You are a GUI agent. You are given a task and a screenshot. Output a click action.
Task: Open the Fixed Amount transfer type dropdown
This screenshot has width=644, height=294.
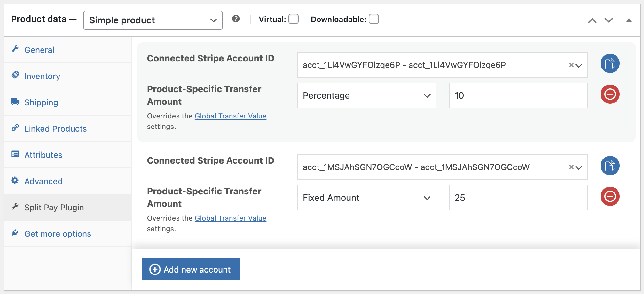pos(366,198)
